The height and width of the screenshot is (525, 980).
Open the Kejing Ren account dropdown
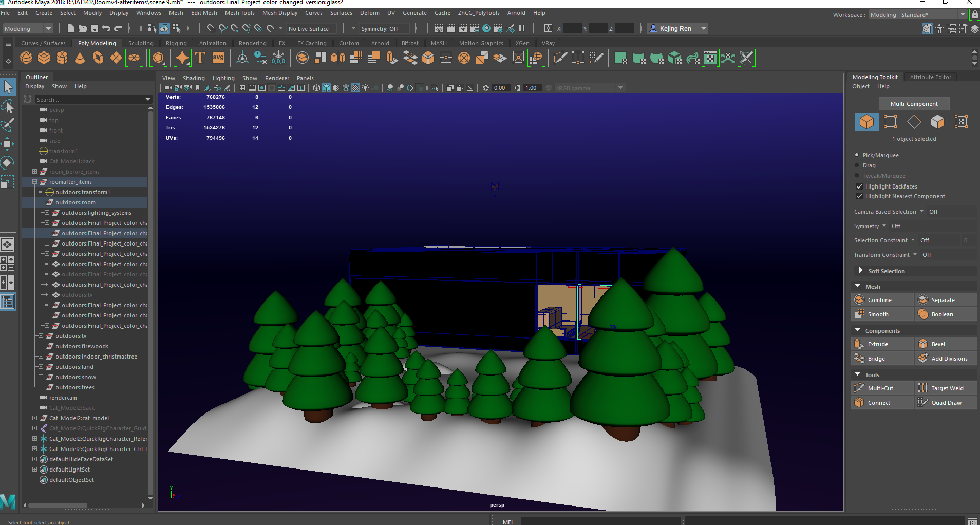coord(677,29)
